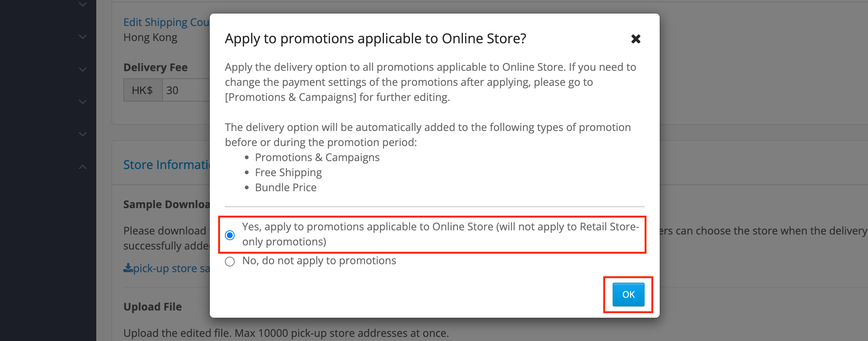Expand the partially cut-off chevron at sidebar top
Screen dimensions: 868x341
(83, 5)
